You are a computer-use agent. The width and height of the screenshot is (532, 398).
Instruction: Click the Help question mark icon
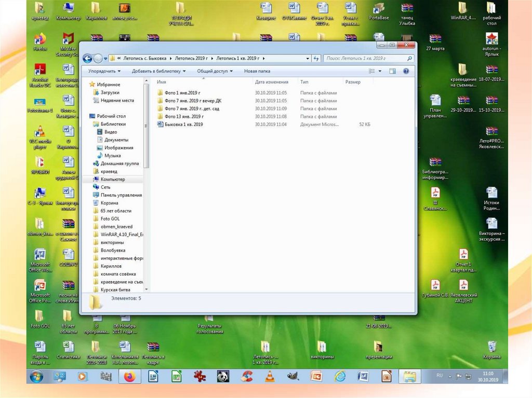[x=406, y=71]
